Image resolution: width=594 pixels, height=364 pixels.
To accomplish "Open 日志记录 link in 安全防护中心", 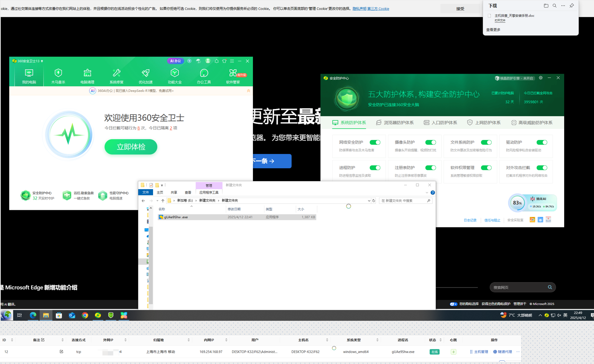I will [470, 220].
